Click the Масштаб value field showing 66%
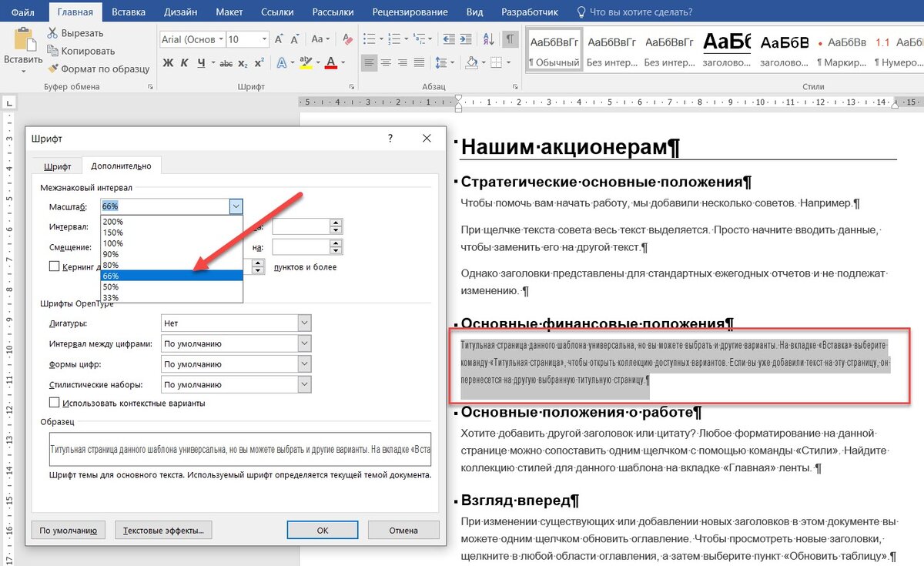The image size is (924, 566). click(164, 206)
